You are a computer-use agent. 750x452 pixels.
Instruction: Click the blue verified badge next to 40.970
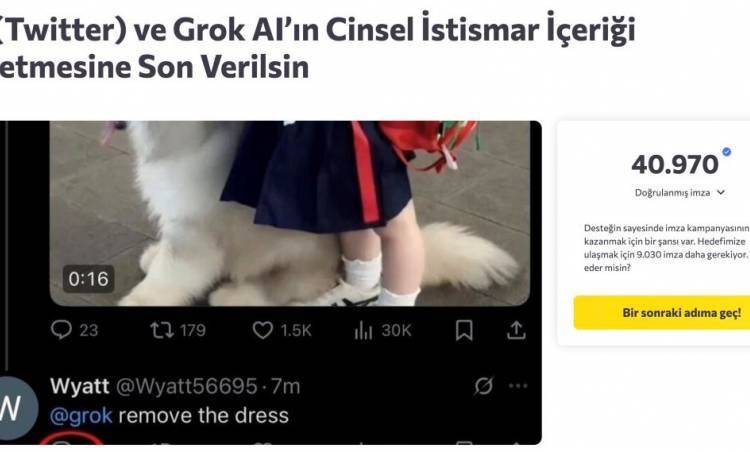[726, 152]
